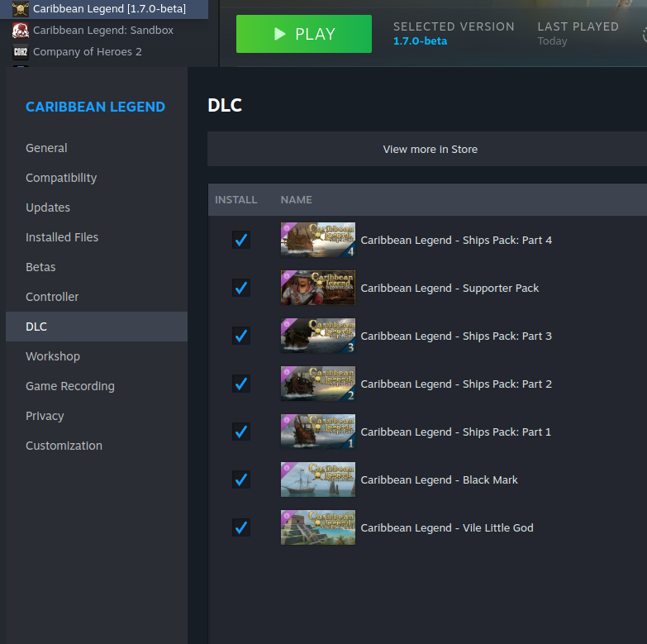Toggle Ships Pack: Part 1 install checkbox
The image size is (647, 644).
click(241, 432)
